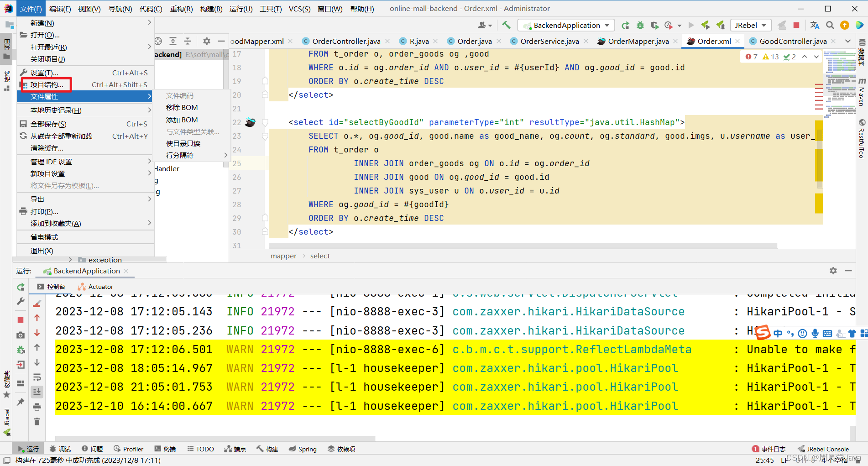Screen dimensions: 868x466
Task: Click the Debug bug icon in main toolbar
Action: tap(640, 26)
